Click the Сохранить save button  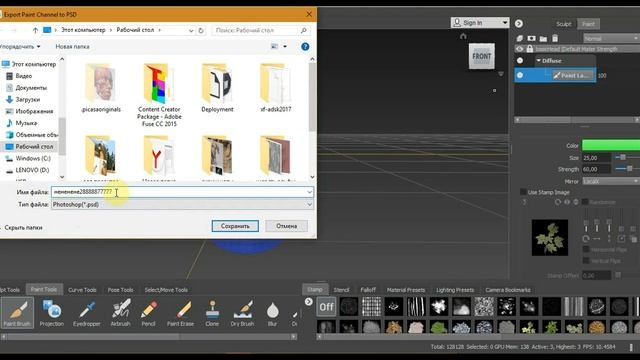(235, 226)
